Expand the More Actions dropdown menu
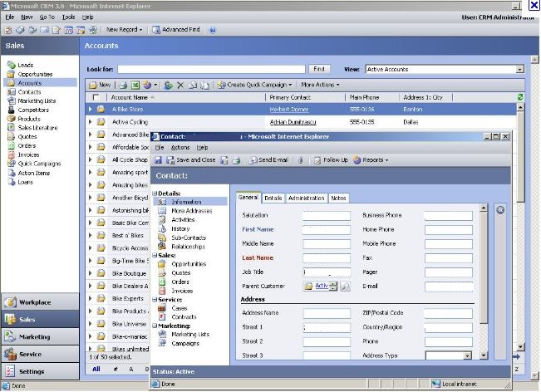Image resolution: width=541 pixels, height=392 pixels. tap(320, 85)
